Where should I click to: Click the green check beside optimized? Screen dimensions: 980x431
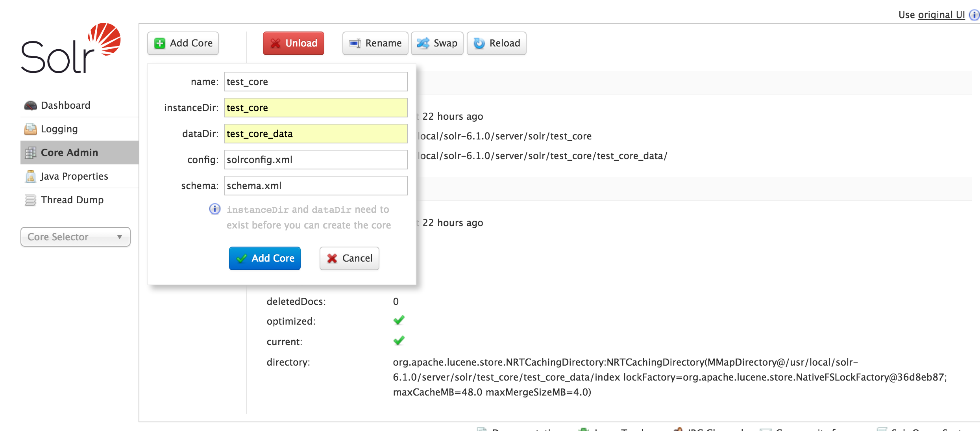(399, 320)
